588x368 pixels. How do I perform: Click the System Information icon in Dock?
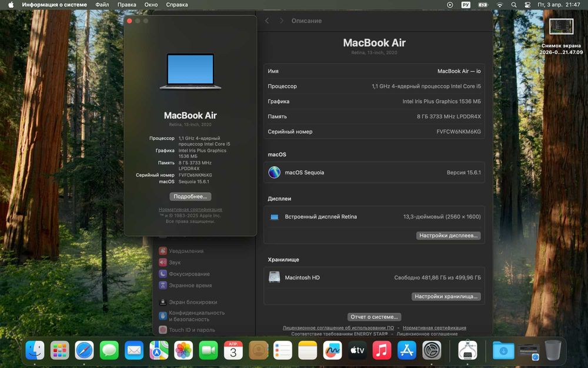pos(467,351)
